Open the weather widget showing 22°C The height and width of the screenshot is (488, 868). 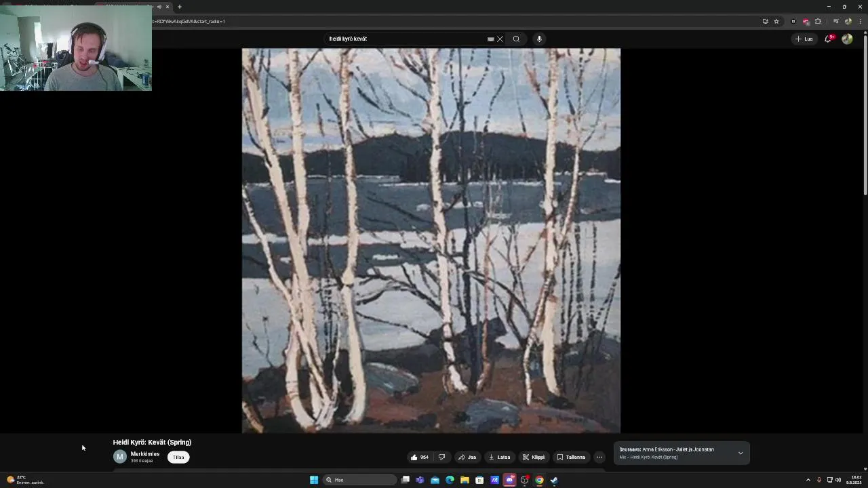pyautogui.click(x=25, y=480)
